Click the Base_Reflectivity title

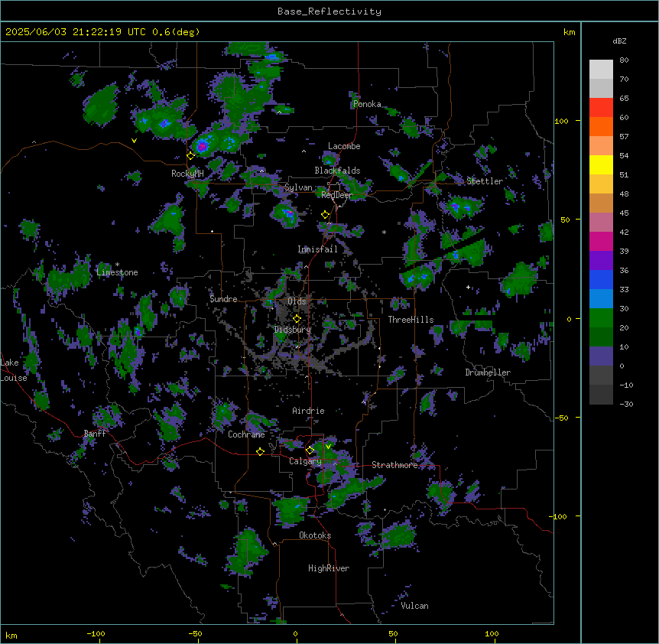(329, 11)
